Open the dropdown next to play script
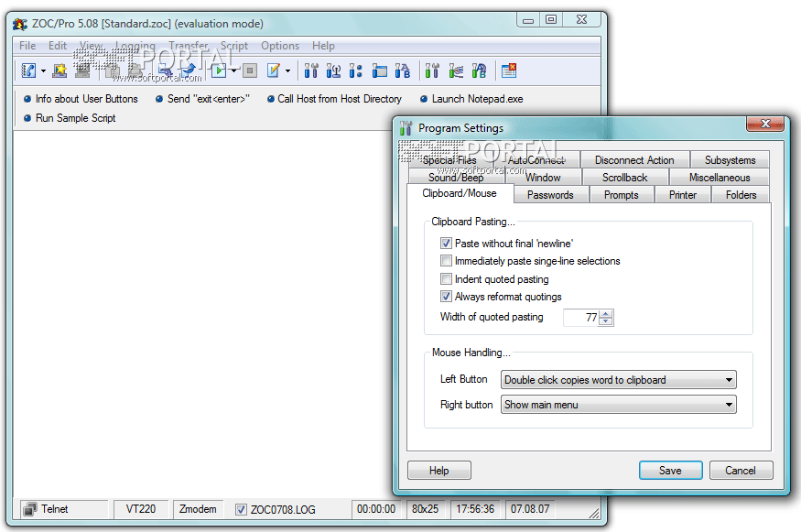The width and height of the screenshot is (801, 532). [x=233, y=71]
